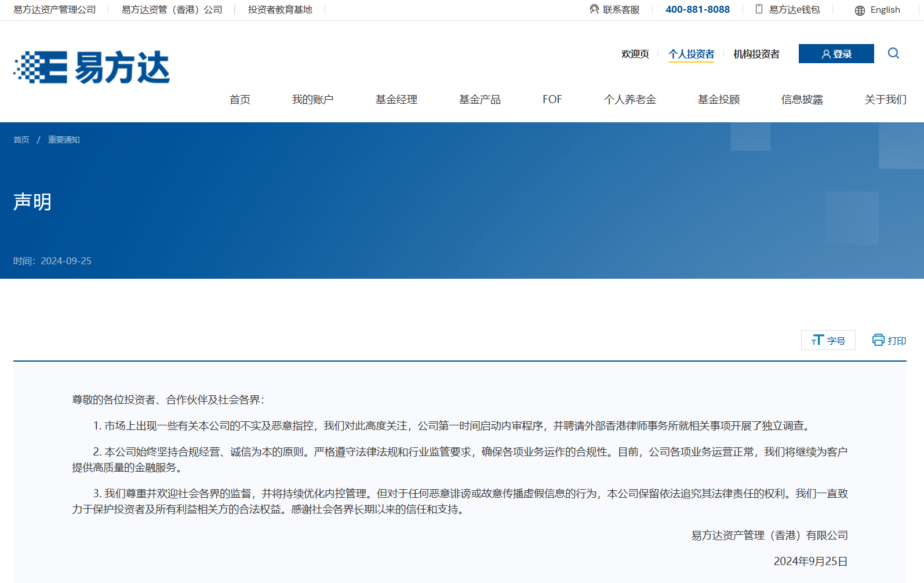Open 易方达e钱包 mobile wallet link
924x583 pixels.
click(x=788, y=10)
